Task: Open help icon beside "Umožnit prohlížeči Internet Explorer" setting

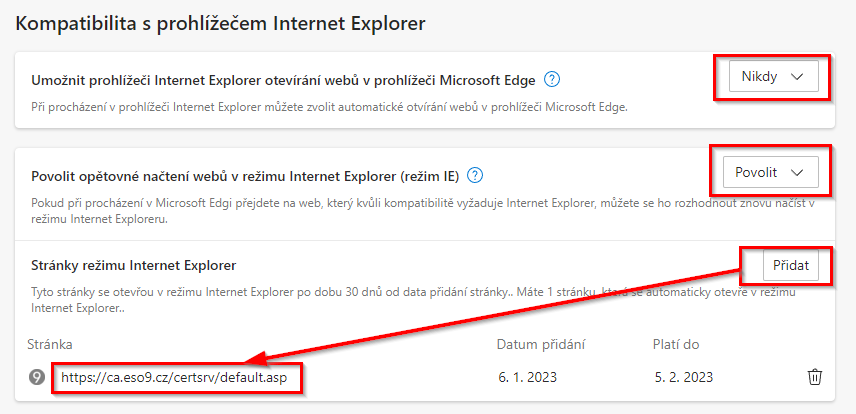Action: coord(552,80)
